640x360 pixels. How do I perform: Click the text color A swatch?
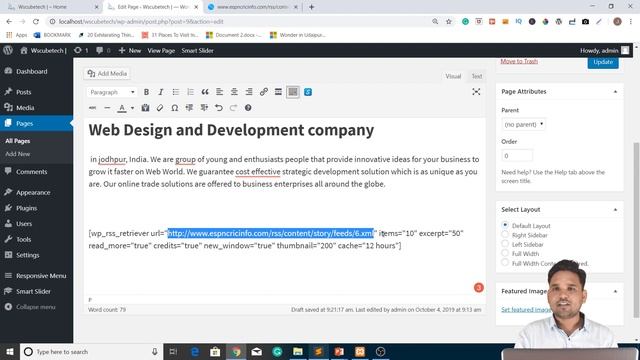tap(122, 108)
